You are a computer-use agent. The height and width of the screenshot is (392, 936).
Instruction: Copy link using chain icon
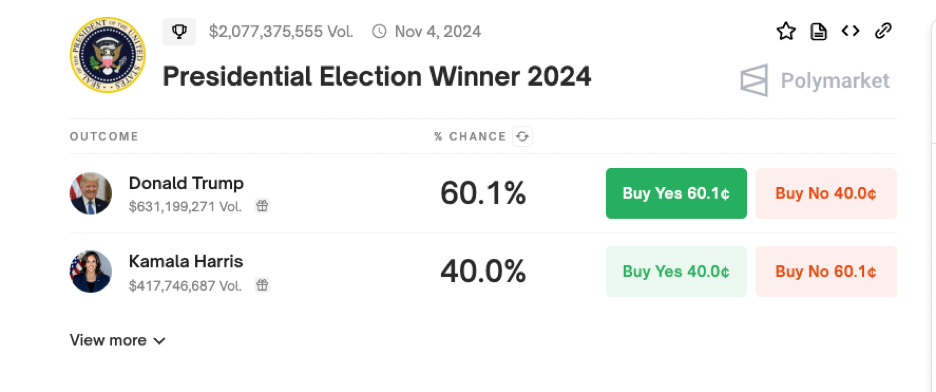[x=883, y=31]
